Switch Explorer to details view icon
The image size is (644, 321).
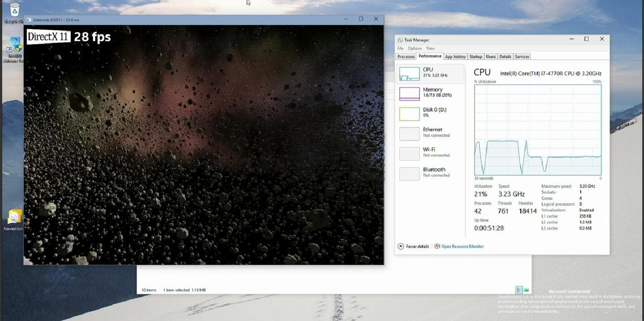pos(519,290)
